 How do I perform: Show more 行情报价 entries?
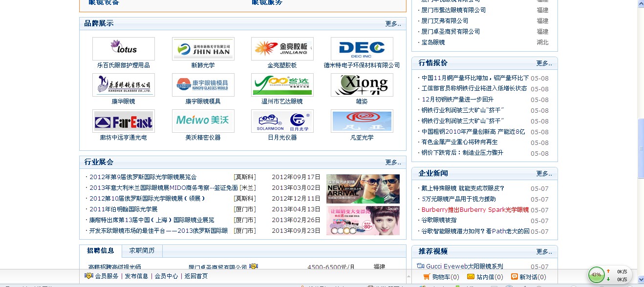544,63
